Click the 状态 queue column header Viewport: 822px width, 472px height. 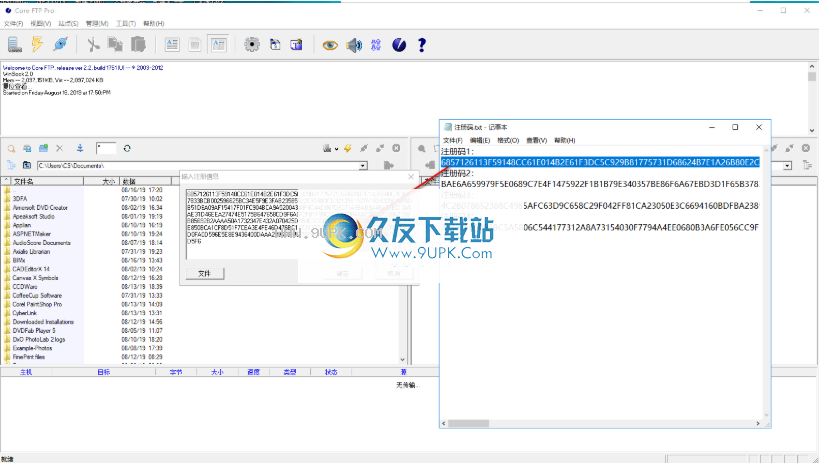click(331, 372)
